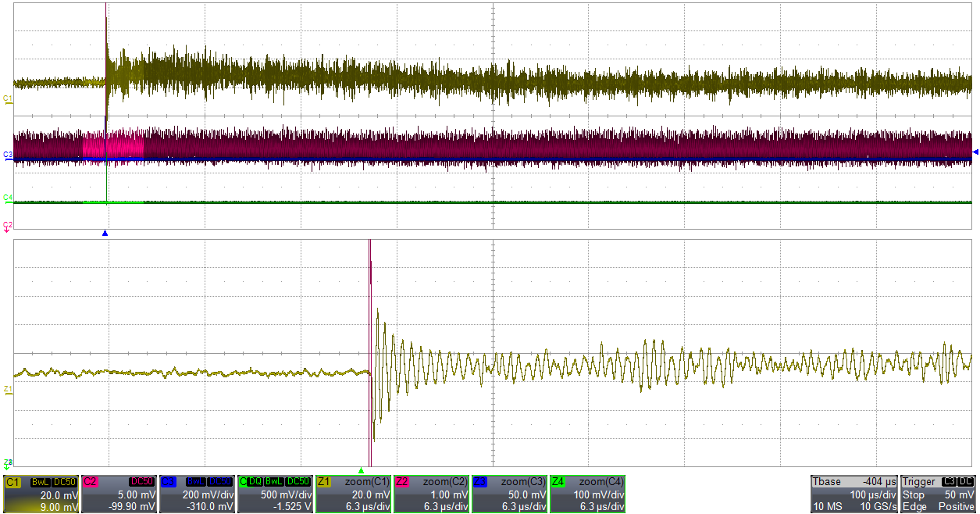Click the blue C3 trace label marker
Image resolution: width=980 pixels, height=514 pixels.
[x=7, y=155]
